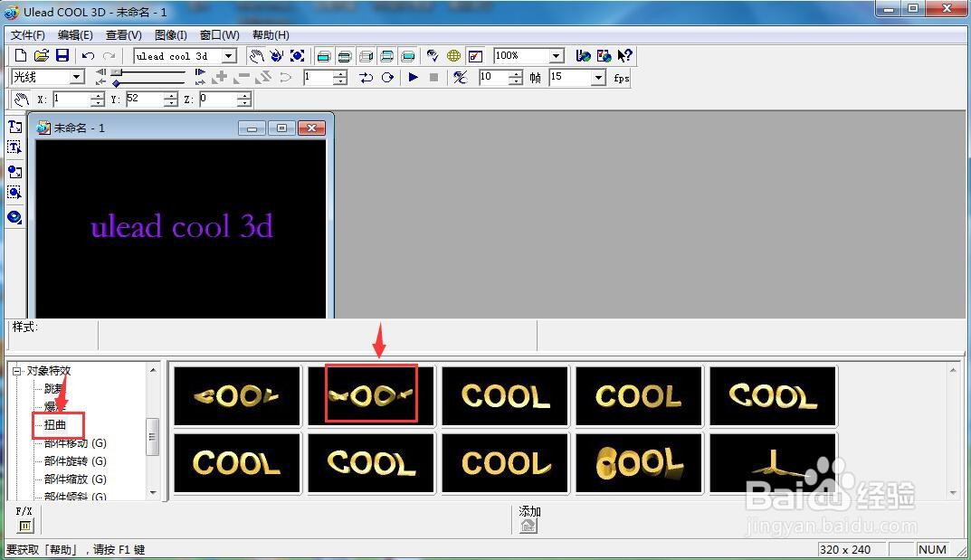Viewport: 971px width, 560px height.
Task: Toggle ping-pong mode in the animation toolbar
Action: [x=367, y=77]
